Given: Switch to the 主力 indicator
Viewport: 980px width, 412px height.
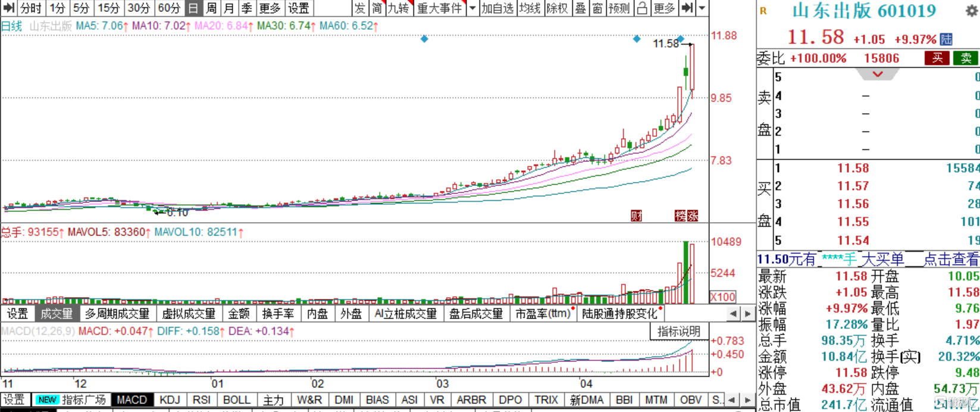Looking at the screenshot, I should [x=274, y=400].
